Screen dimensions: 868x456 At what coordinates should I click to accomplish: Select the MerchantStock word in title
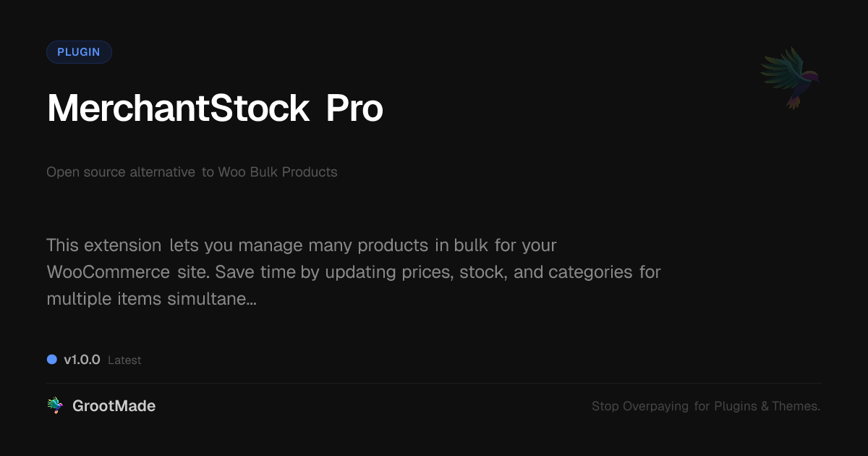[178, 109]
